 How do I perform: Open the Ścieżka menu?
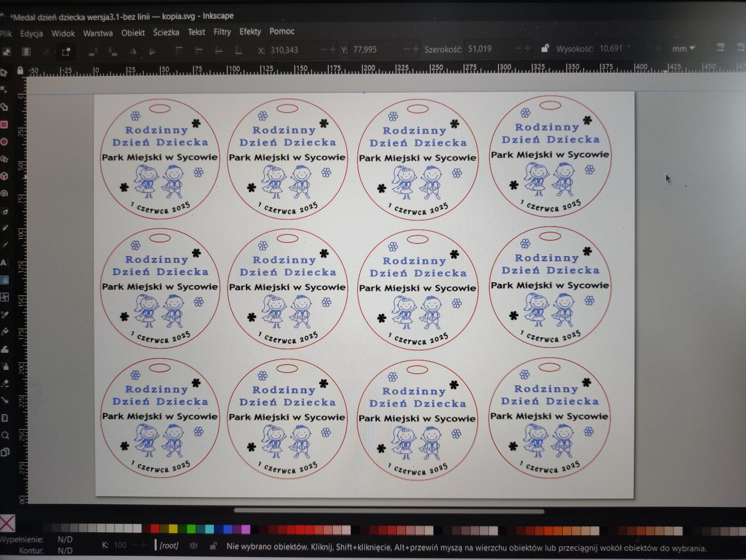(x=166, y=32)
